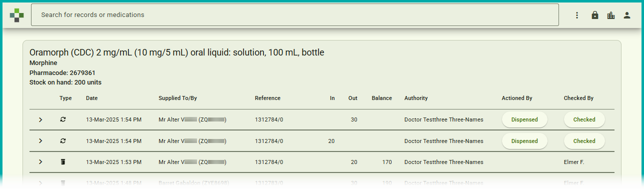This screenshot has width=644, height=189.
Task: Click Checked button on second row
Action: click(x=584, y=141)
